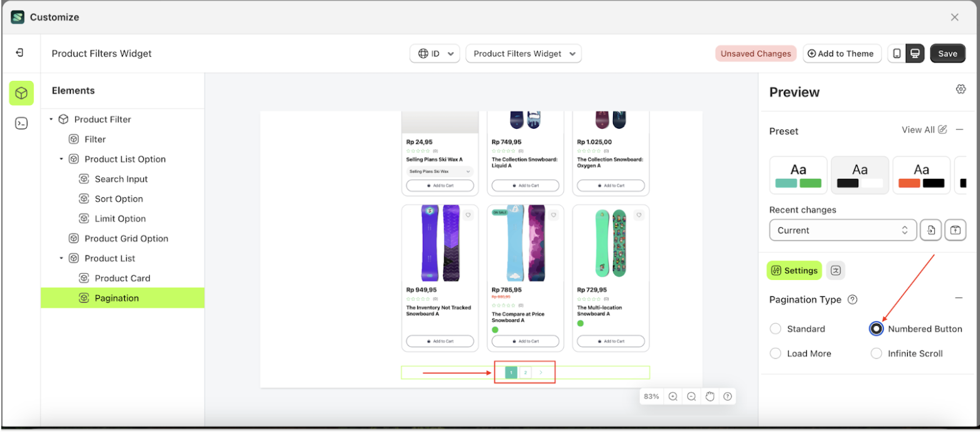Image resolution: width=980 pixels, height=432 pixels.
Task: Activate the hand pan tool
Action: (710, 396)
